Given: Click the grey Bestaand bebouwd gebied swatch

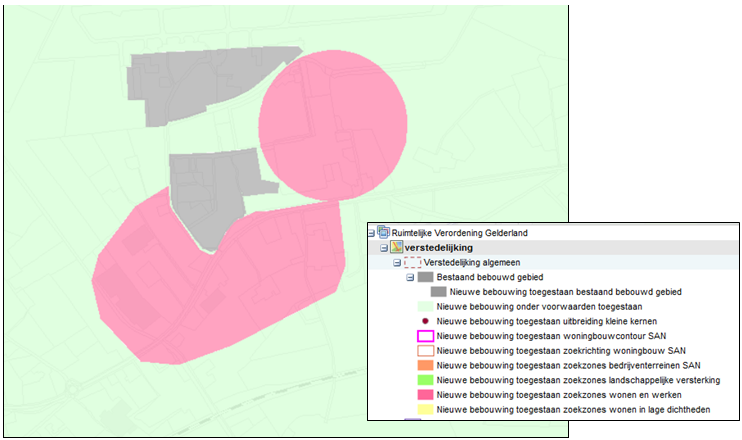Looking at the screenshot, I should point(425,277).
